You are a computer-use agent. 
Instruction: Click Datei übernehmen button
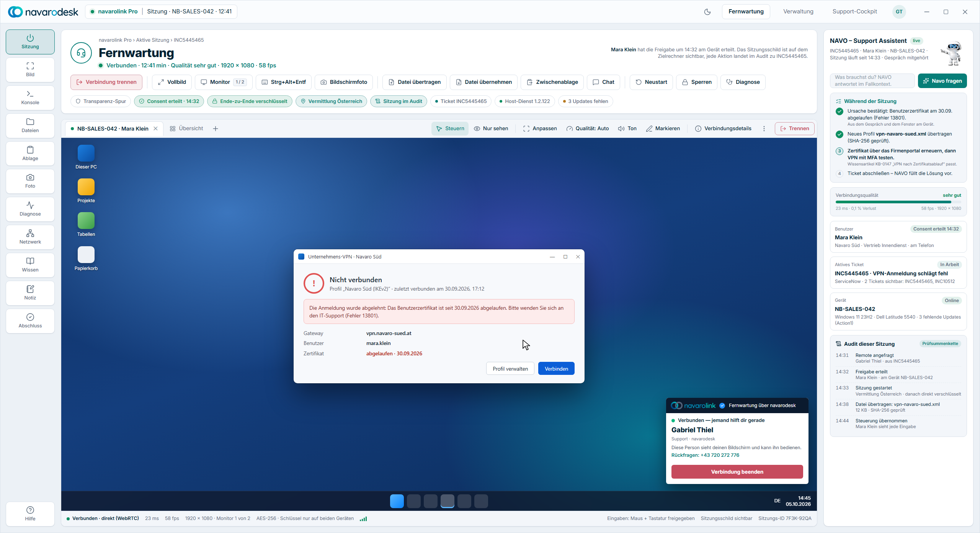point(484,82)
